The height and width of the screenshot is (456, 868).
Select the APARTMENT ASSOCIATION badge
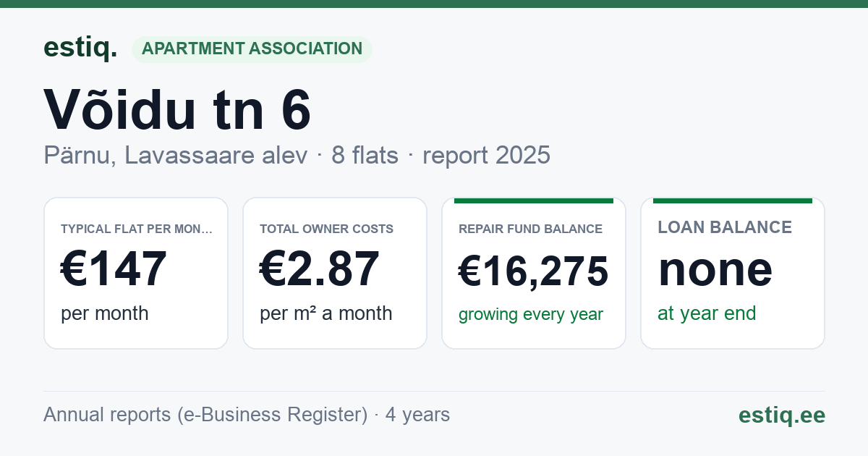click(x=252, y=49)
